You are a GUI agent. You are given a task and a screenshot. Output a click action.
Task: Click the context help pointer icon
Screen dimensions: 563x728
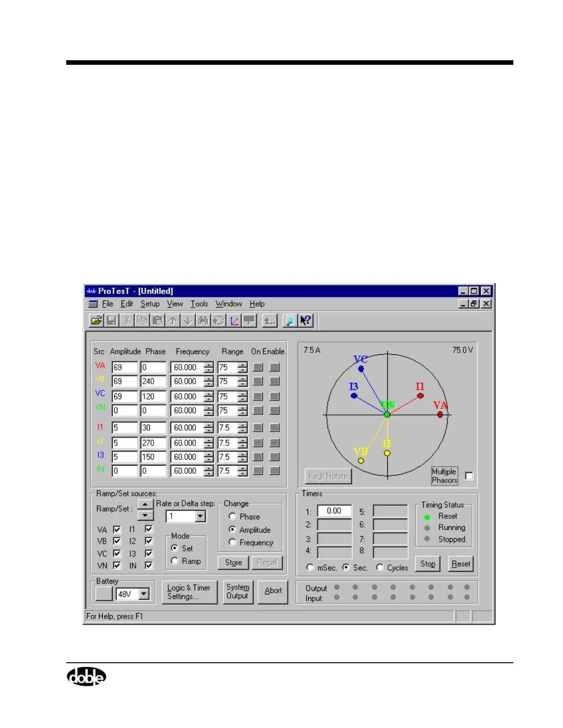click(305, 320)
